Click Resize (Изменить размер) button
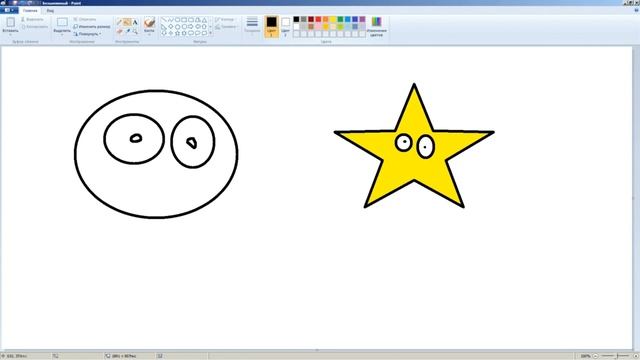 (92, 27)
